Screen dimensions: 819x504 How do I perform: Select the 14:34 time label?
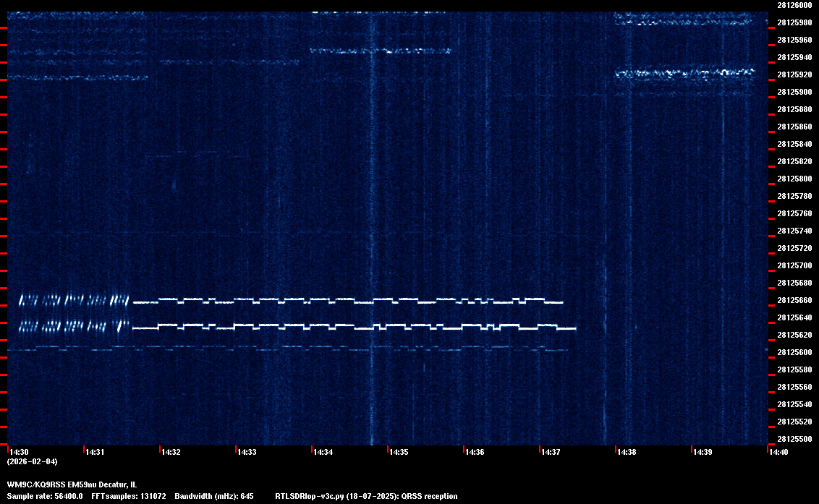click(322, 452)
